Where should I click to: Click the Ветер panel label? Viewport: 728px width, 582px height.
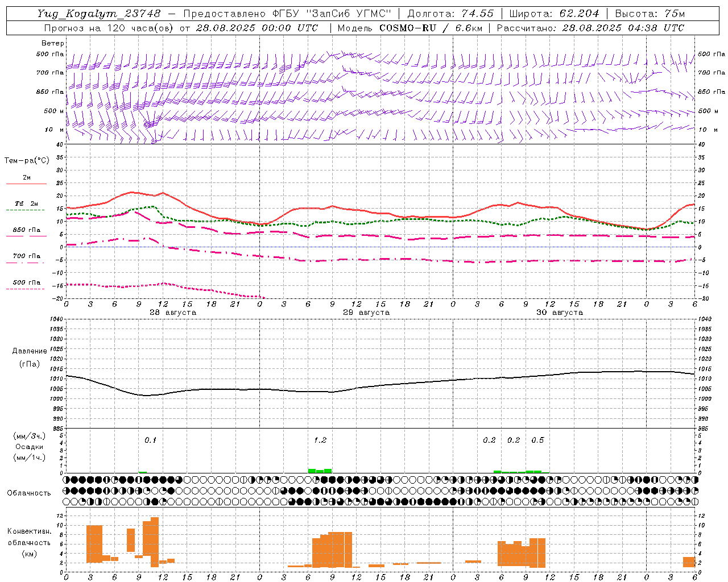(x=53, y=43)
